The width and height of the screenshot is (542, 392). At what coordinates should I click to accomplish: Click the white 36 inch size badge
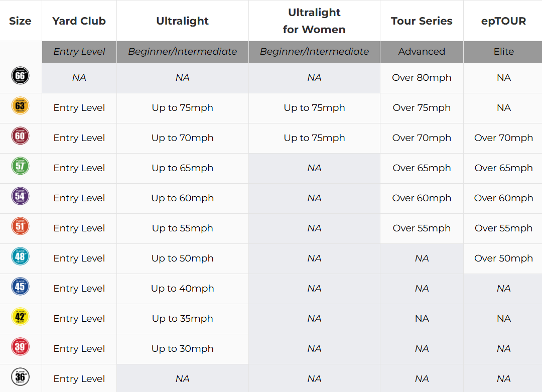pos(20,377)
